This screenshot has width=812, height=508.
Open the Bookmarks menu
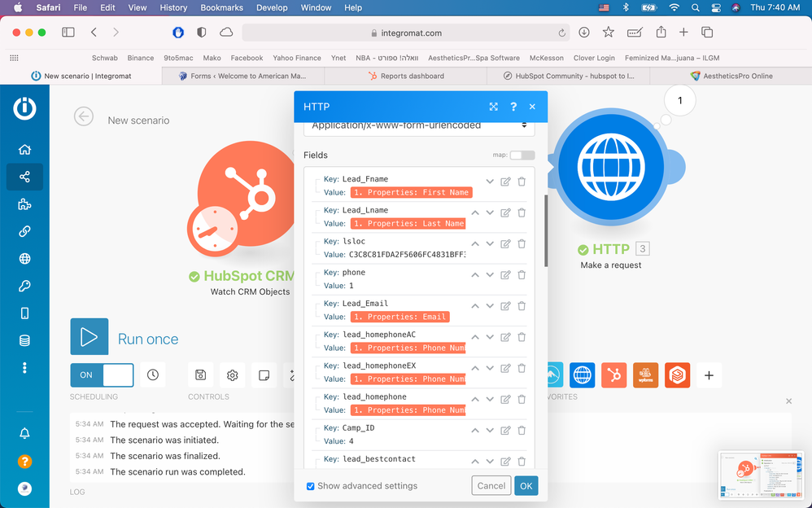221,8
